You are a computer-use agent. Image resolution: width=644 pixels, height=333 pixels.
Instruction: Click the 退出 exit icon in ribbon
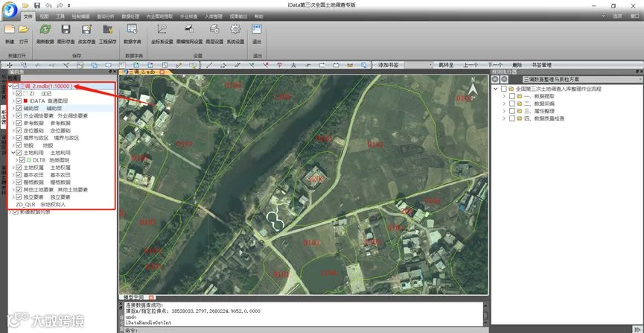click(x=257, y=30)
